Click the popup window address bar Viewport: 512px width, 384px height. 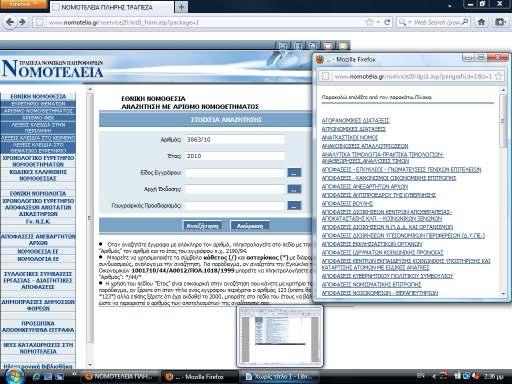pyautogui.click(x=412, y=76)
